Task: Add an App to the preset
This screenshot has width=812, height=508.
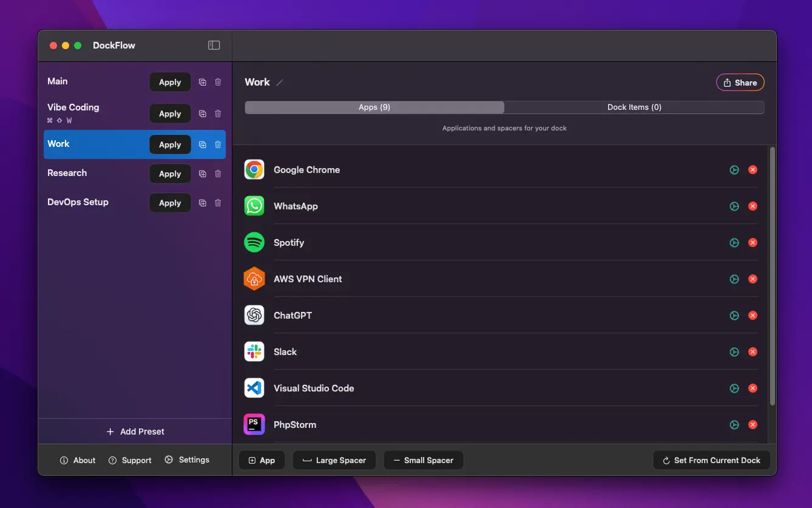Action: pos(262,460)
